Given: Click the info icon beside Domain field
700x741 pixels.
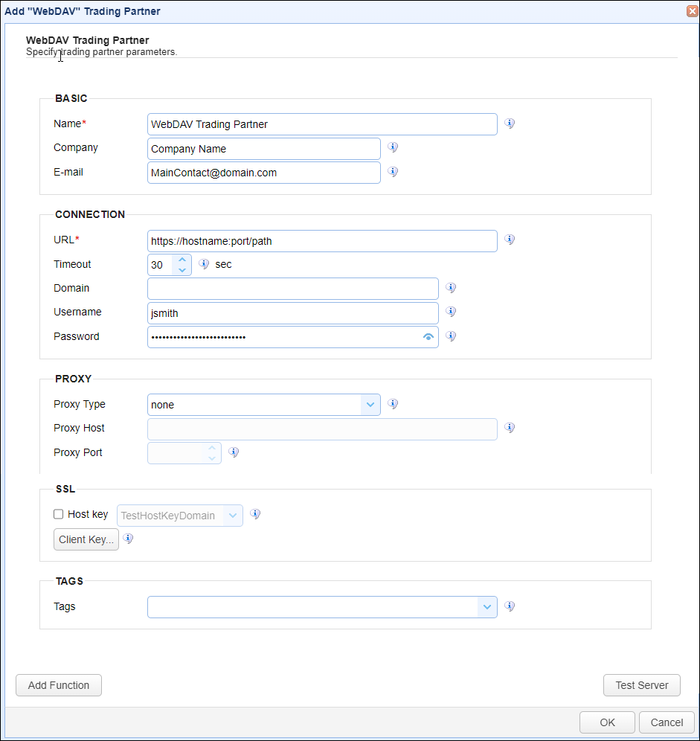Looking at the screenshot, I should (x=451, y=288).
